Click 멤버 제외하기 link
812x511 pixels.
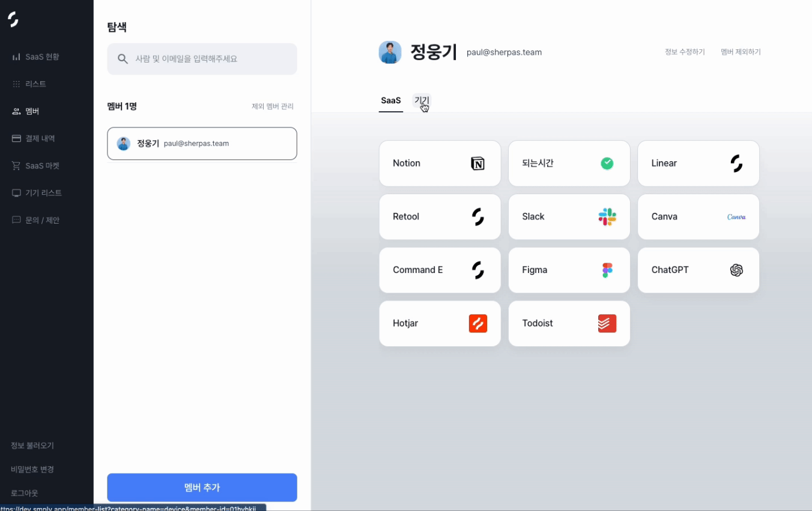[x=741, y=52]
